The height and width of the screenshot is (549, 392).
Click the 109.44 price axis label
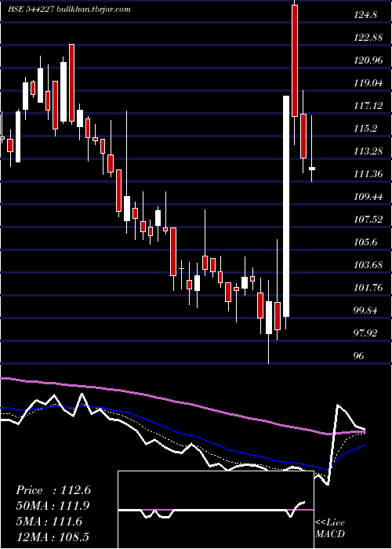pyautogui.click(x=368, y=197)
